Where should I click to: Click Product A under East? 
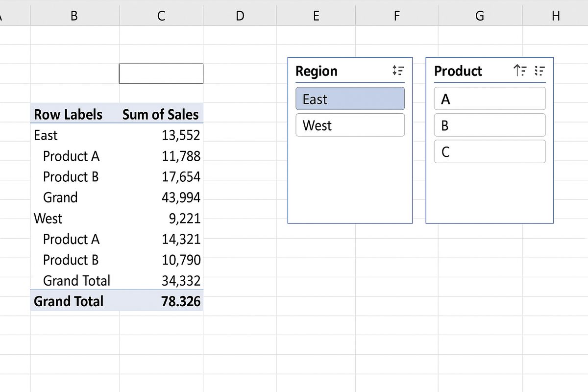pos(71,156)
